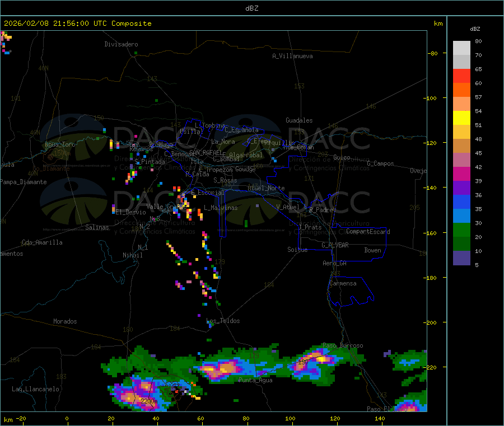504x426 pixels.
Task: Click the G_ALVEAR location label
Action: tap(335, 245)
